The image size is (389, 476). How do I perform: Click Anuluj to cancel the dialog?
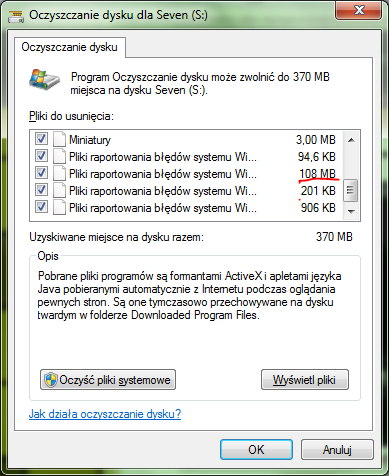coord(337,450)
